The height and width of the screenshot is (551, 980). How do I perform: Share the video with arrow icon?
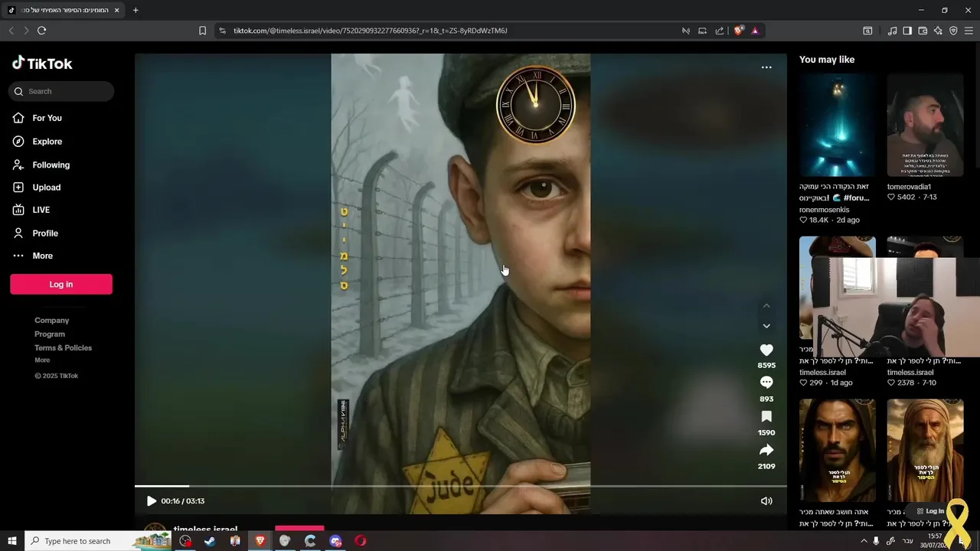tap(766, 450)
